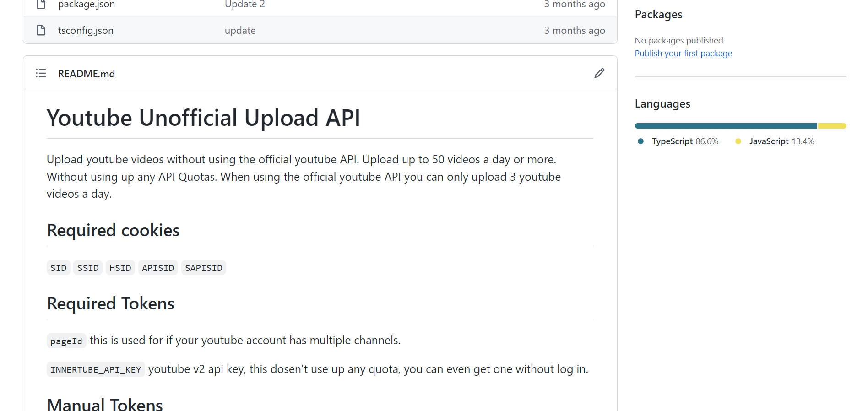Click the '3 months ago' timestamp for package.json
The height and width of the screenshot is (411, 868).
pos(575,4)
